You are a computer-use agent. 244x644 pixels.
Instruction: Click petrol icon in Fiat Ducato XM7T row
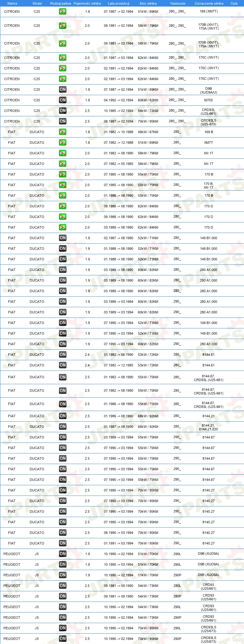click(x=62, y=143)
